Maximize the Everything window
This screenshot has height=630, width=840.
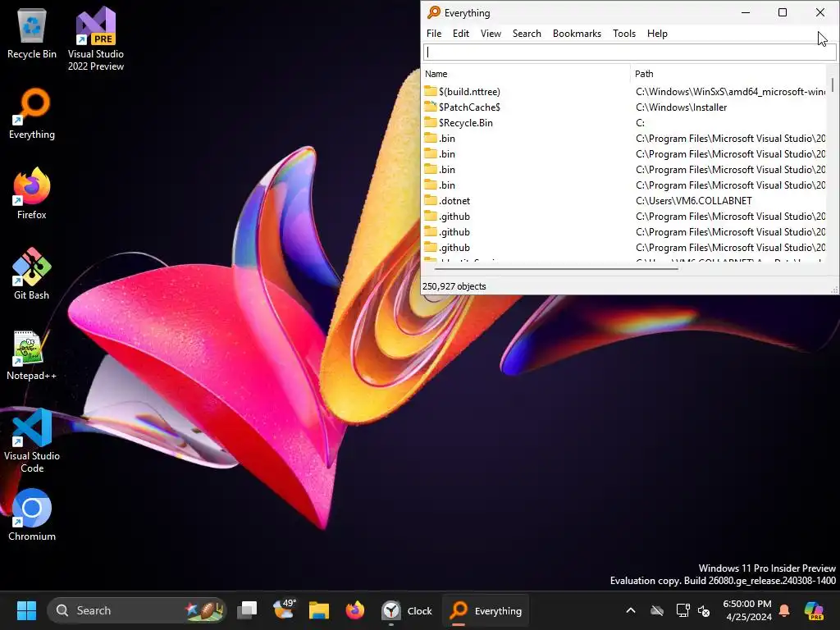tap(782, 12)
